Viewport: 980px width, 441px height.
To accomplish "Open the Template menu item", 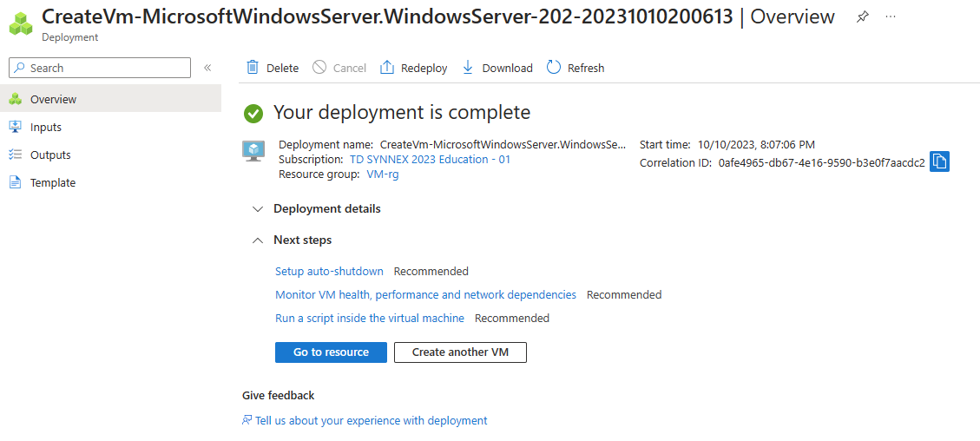I will click(x=110, y=182).
